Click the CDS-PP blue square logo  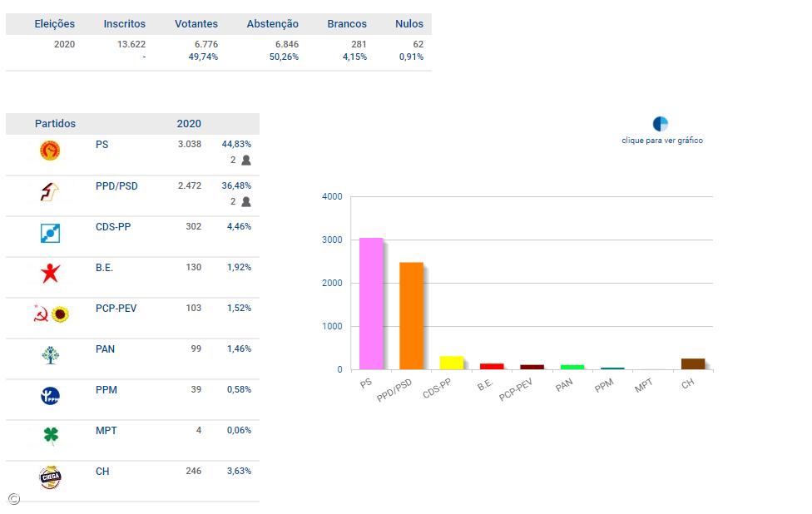click(x=50, y=234)
